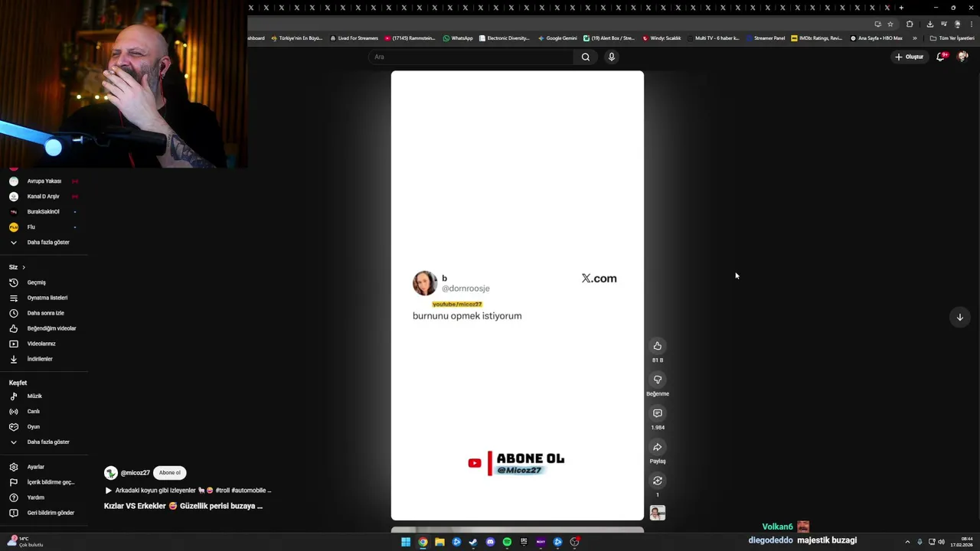Open the BurakSakinOl subscription channel

[x=44, y=212]
